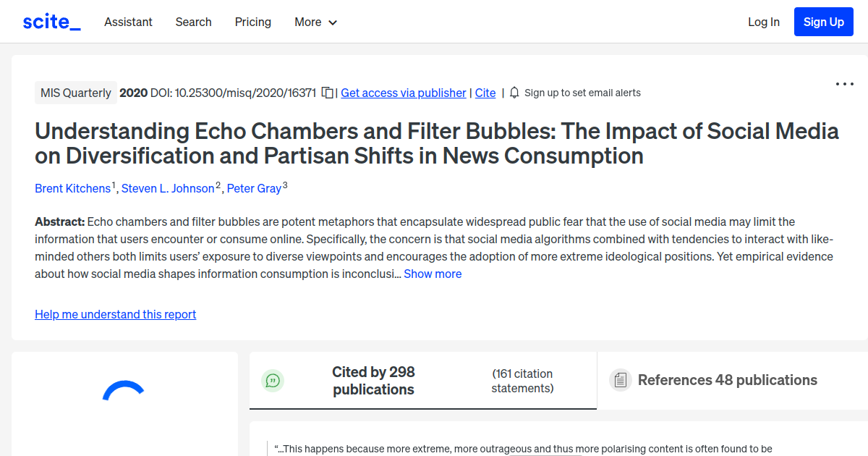This screenshot has width=868, height=456.
Task: Click Log In
Action: coord(764,22)
